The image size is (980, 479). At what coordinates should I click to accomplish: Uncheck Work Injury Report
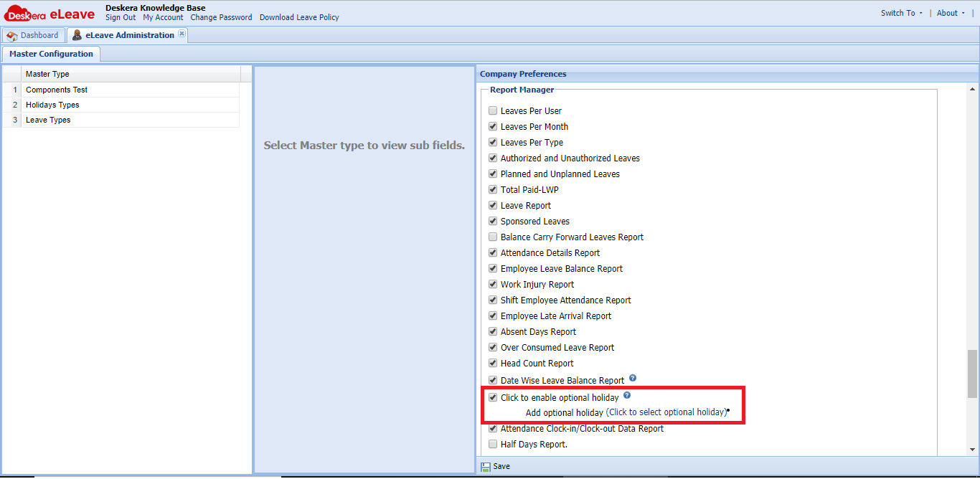tap(493, 285)
